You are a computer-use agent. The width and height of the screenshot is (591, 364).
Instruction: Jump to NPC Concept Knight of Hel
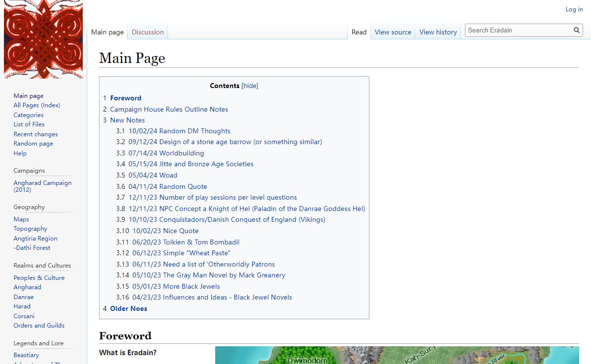pyautogui.click(x=247, y=209)
